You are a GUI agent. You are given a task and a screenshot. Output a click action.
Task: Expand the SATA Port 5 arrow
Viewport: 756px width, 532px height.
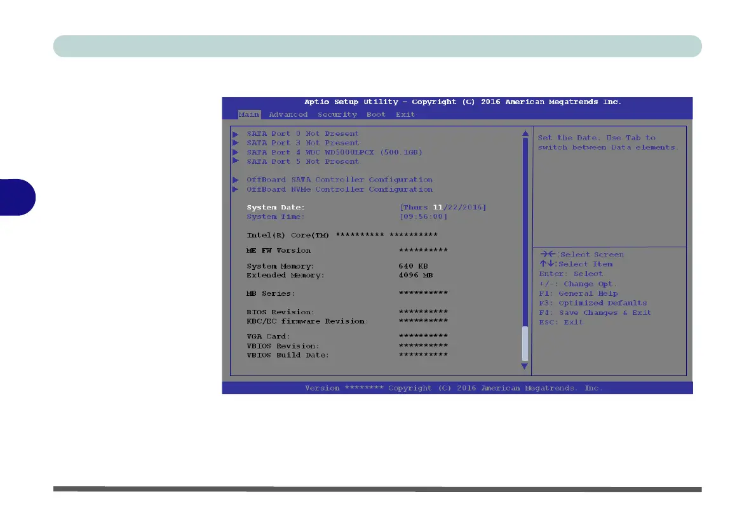pyautogui.click(x=235, y=161)
